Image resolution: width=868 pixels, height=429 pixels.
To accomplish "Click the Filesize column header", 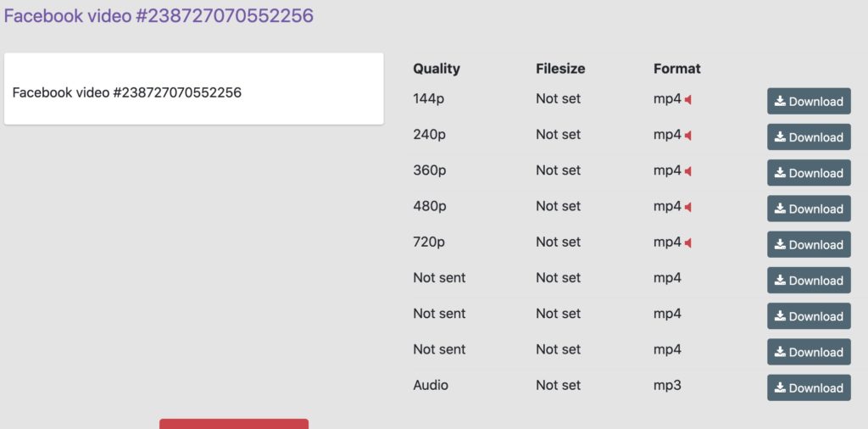I will tap(560, 69).
